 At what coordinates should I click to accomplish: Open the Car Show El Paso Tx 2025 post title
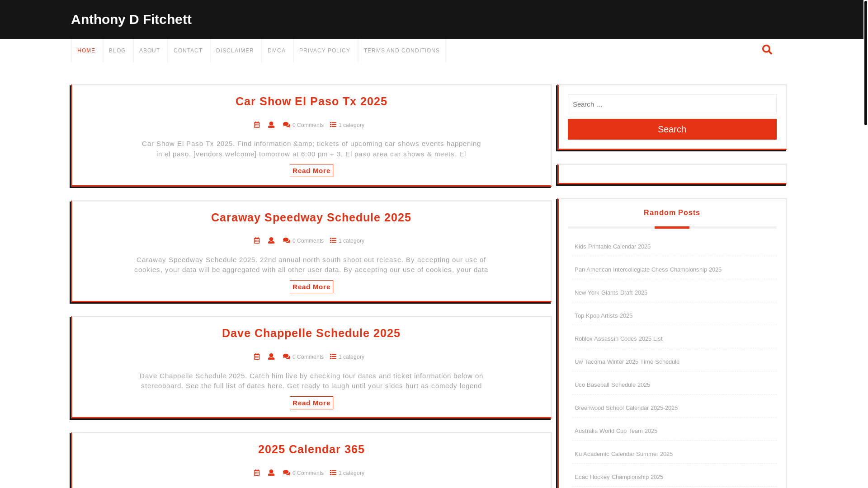(311, 101)
